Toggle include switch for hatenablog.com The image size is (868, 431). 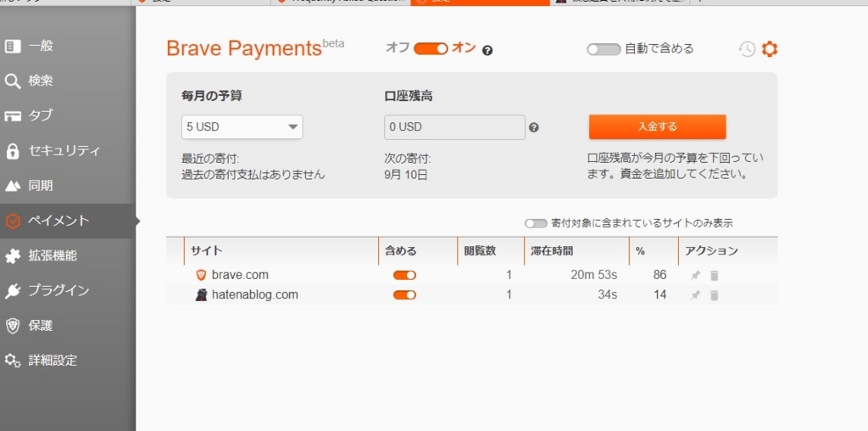pos(404,294)
